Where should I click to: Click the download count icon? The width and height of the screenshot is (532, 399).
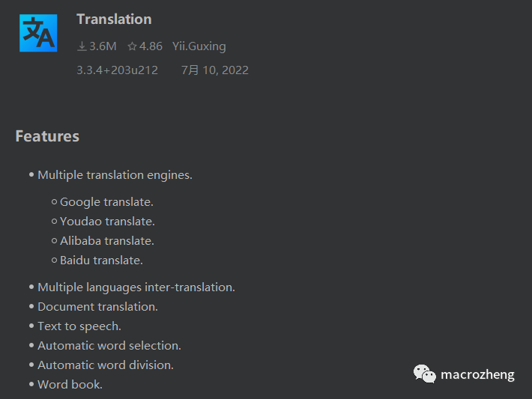82,46
